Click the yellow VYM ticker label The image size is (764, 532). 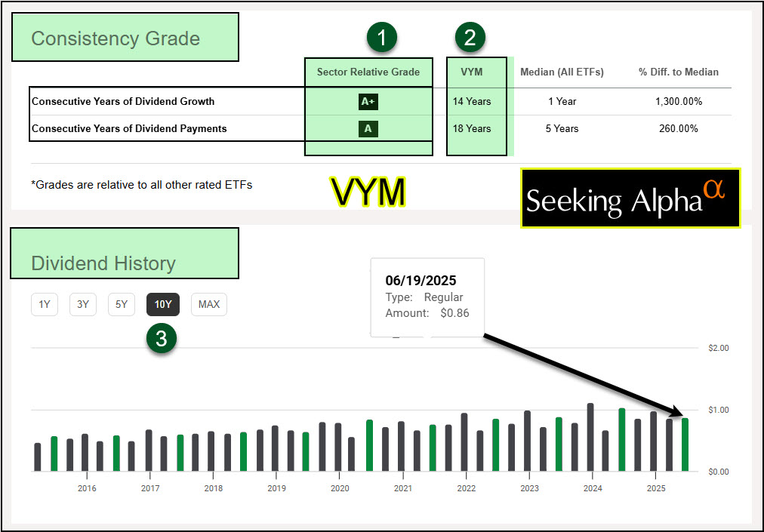[x=368, y=193]
